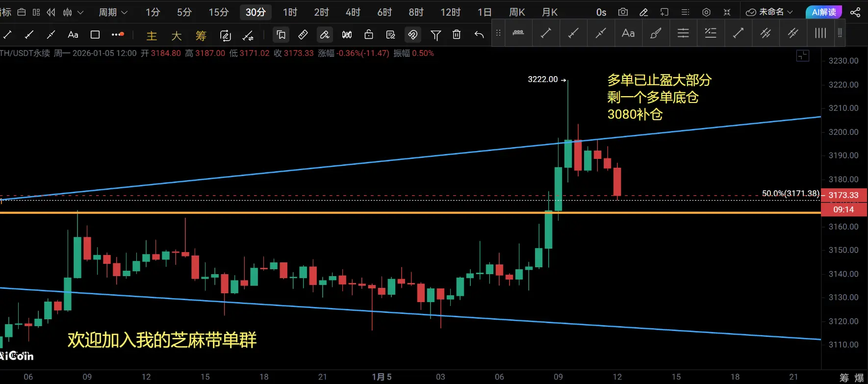Screen dimensions: 868x384
Task: Select the 30分 timeframe tab
Action: click(255, 12)
